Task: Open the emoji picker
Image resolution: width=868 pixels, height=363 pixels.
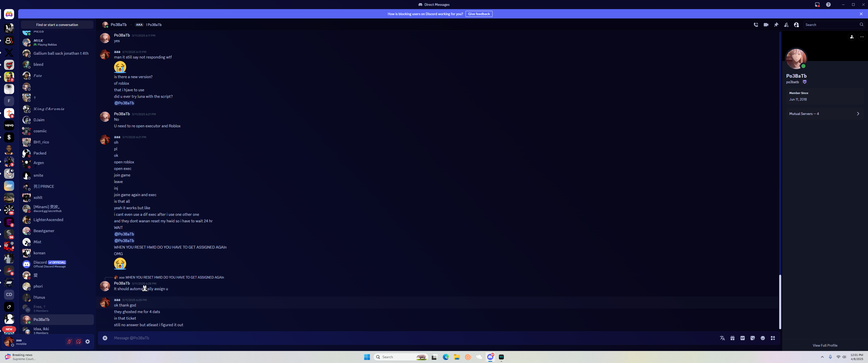Action: [763, 338]
